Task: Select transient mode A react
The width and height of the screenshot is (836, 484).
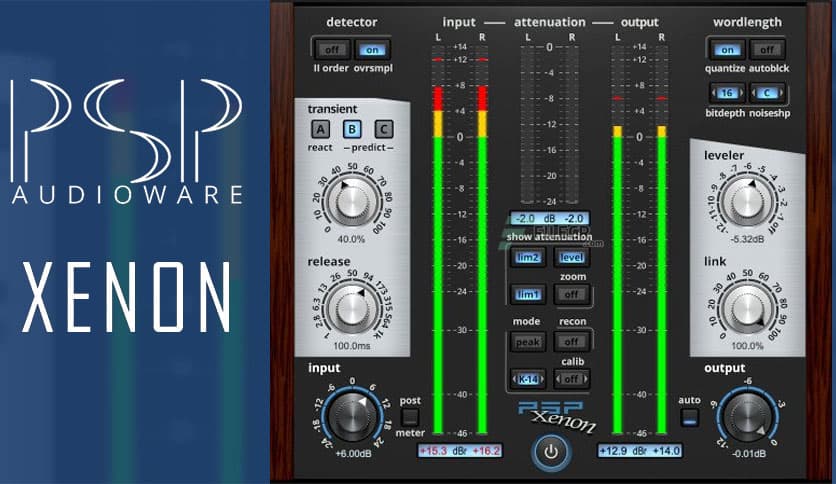Action: click(320, 129)
